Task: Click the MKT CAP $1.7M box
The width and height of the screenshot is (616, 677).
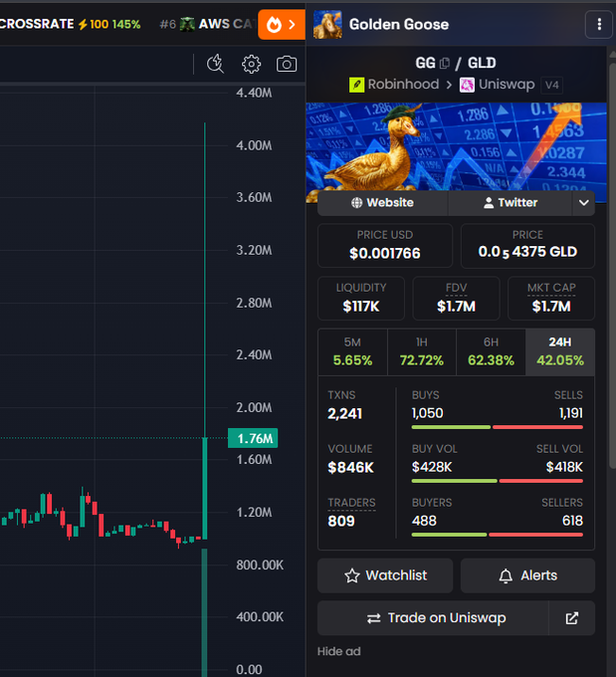Action: 551,299
